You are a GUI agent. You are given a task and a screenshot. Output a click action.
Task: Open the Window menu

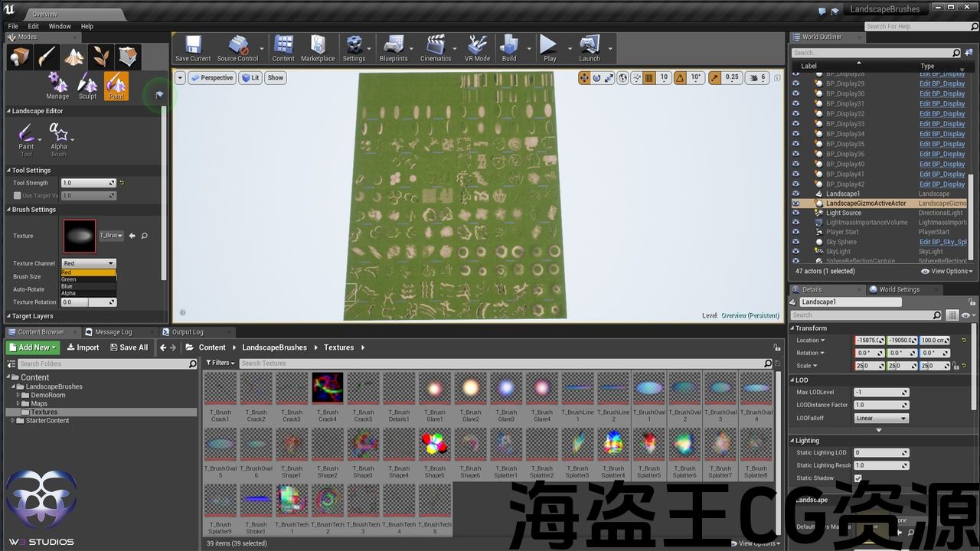click(x=60, y=26)
